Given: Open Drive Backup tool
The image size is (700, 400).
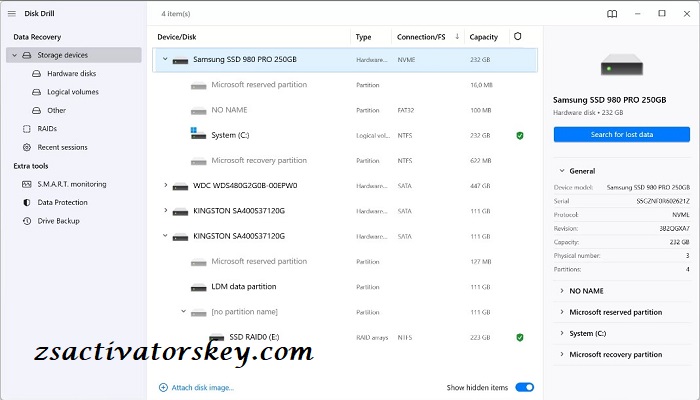Looking at the screenshot, I should (x=58, y=221).
